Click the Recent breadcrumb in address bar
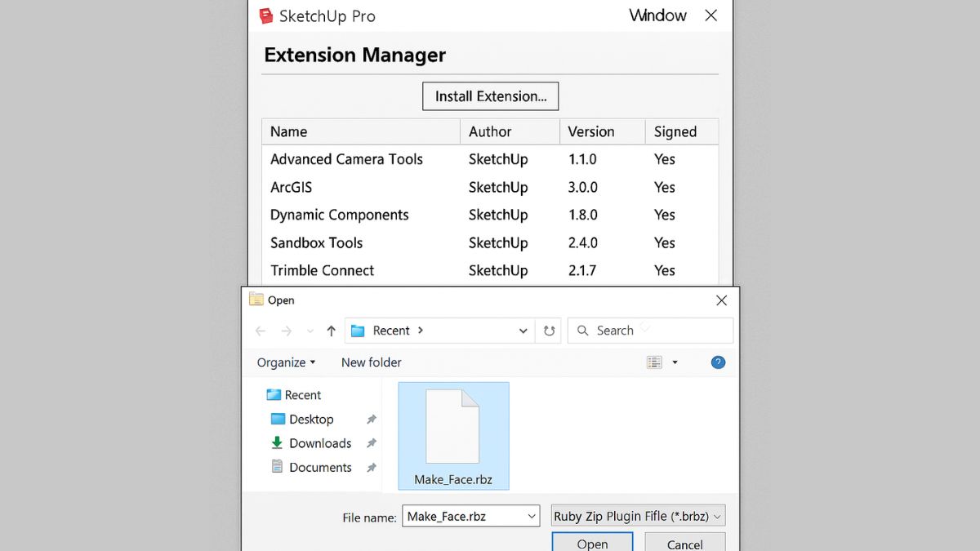The image size is (980, 551). 391,331
